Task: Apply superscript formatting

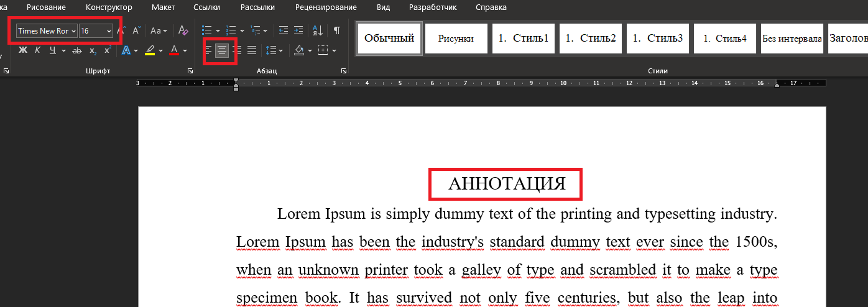Action: click(108, 50)
